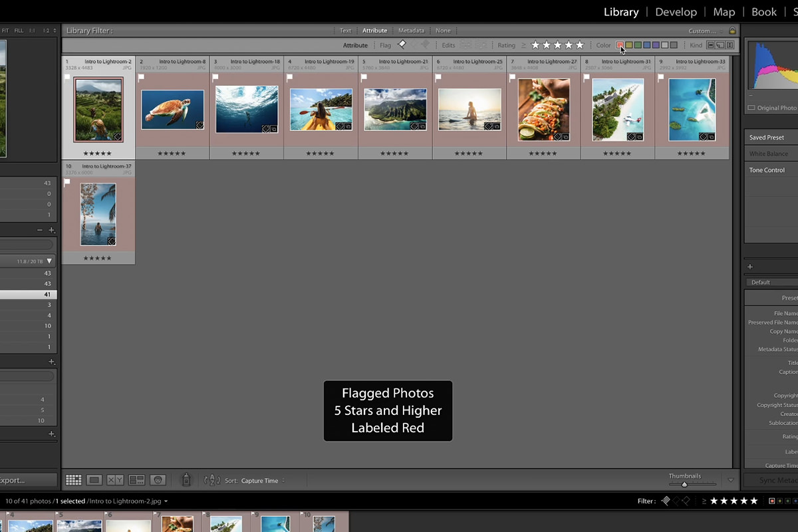Viewport: 798px width, 532px height.
Task: Switch to Loupe view using its toolbar icon
Action: point(94,479)
